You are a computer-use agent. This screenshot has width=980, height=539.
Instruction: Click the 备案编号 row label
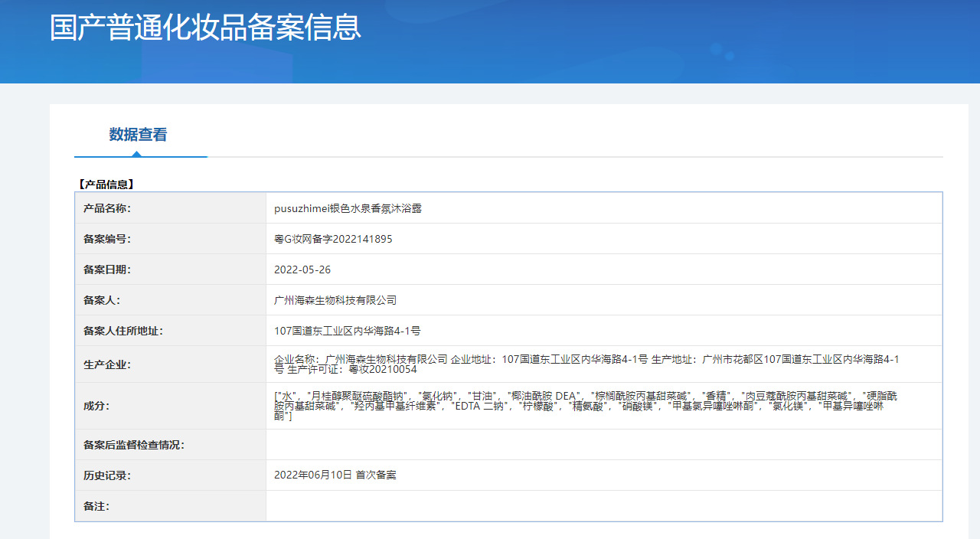107,239
